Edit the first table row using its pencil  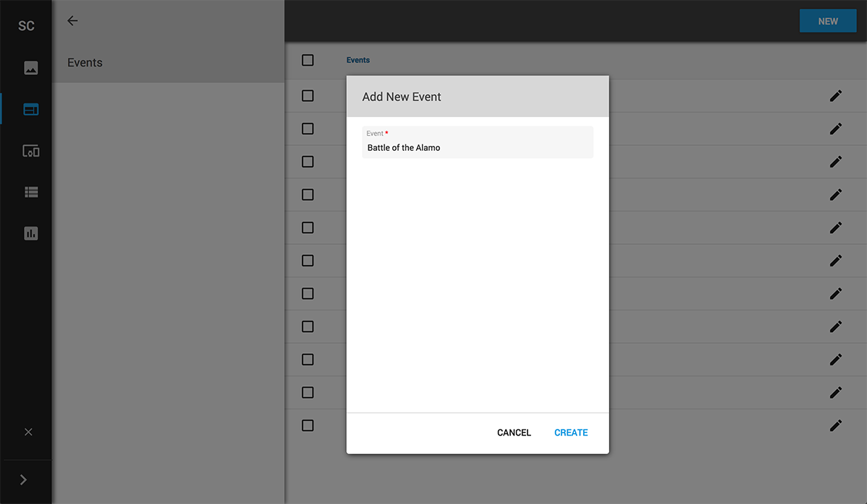point(836,95)
